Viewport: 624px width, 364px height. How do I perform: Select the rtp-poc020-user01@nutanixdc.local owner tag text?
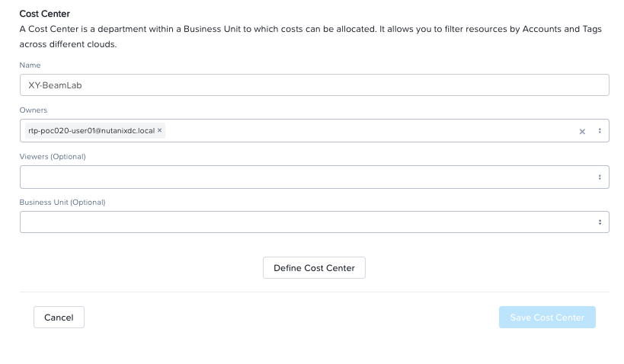point(91,131)
